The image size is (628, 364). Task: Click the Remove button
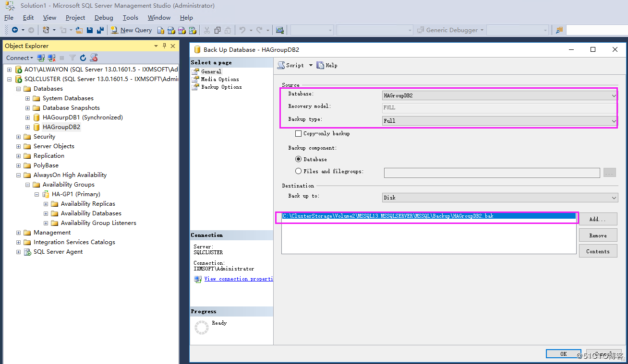tap(598, 235)
